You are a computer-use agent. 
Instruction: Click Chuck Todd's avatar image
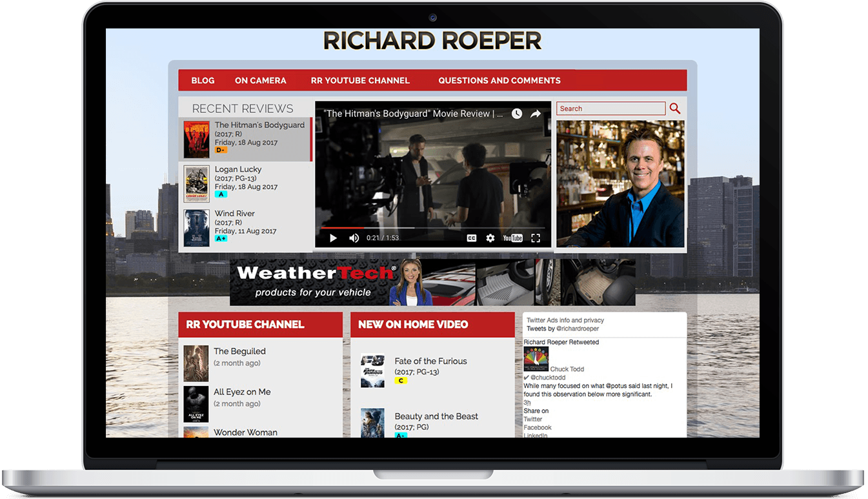(x=536, y=360)
